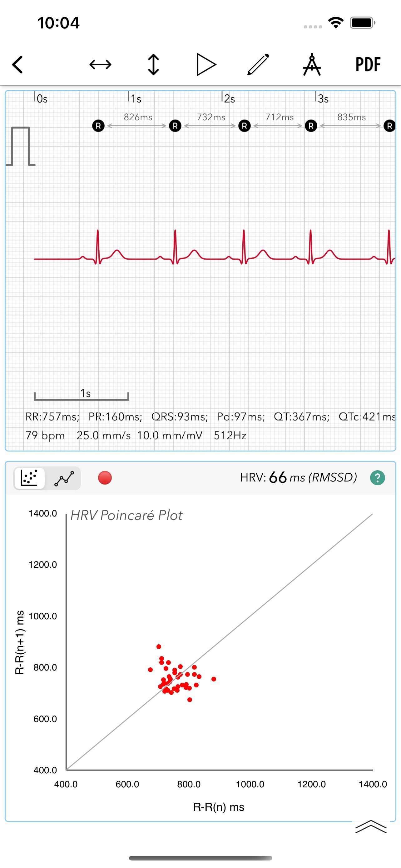The image size is (401, 868).
Task: Tap the HRV Poincaré Plot title
Action: tap(126, 515)
